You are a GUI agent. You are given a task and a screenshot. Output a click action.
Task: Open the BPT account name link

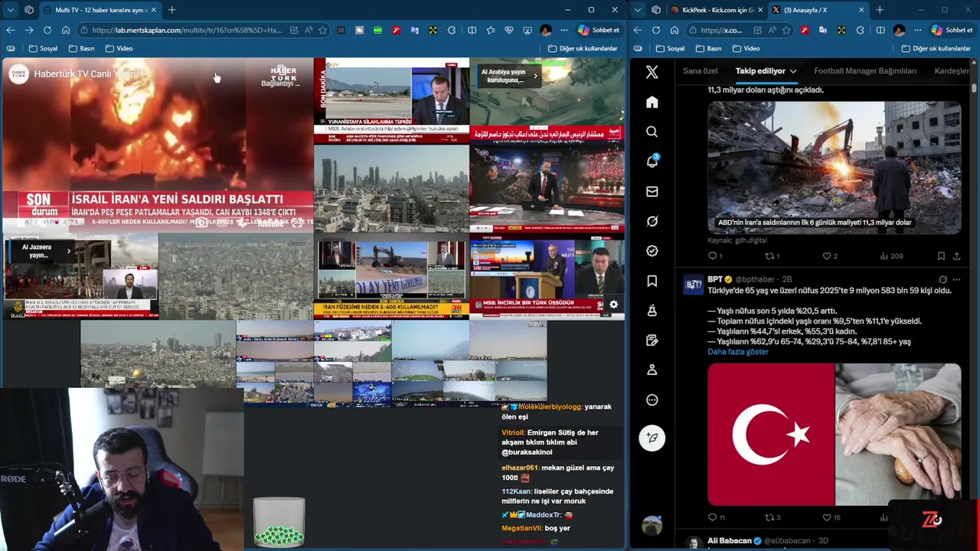(715, 279)
